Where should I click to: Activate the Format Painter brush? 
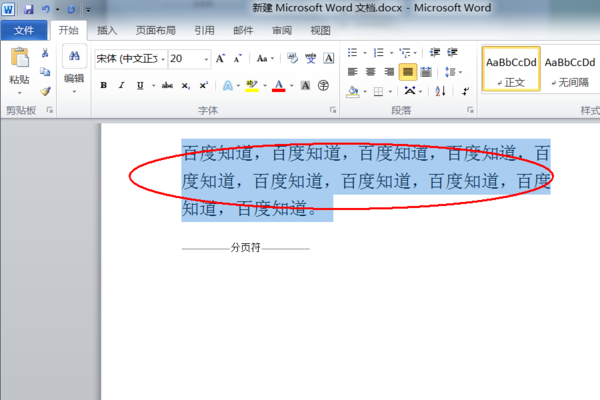point(45,91)
